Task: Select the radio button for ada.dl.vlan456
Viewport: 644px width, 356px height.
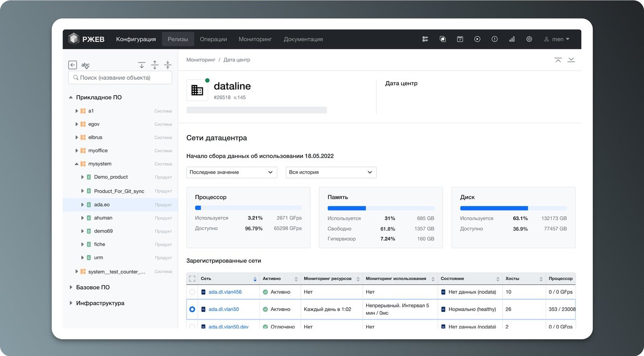Action: 192,292
